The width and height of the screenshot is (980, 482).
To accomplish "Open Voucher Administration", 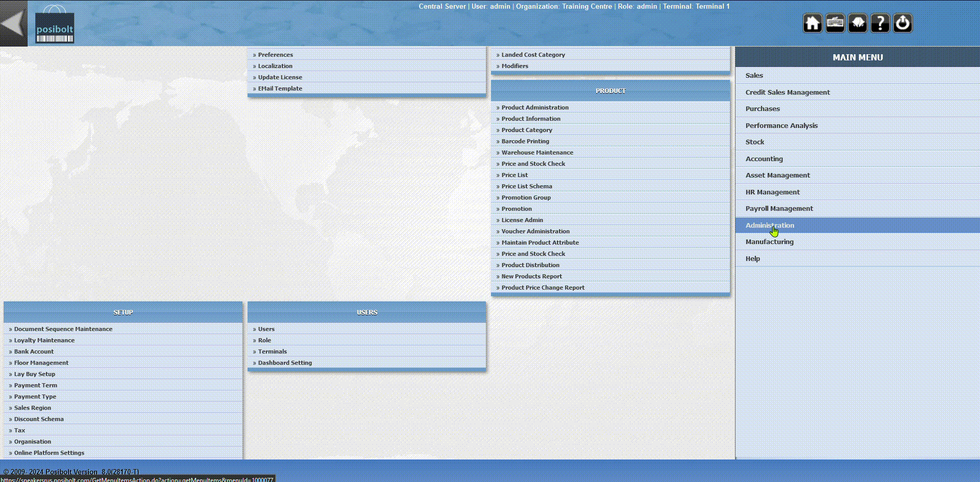I will [536, 231].
